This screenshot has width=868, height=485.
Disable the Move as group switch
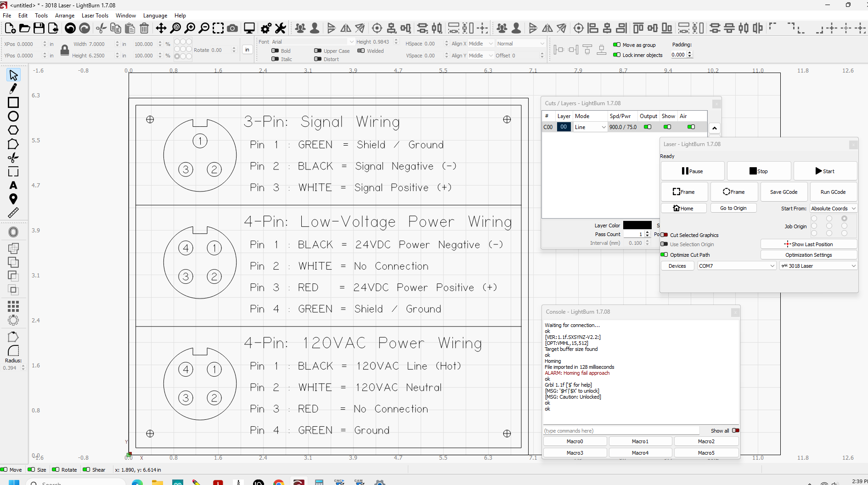pos(617,45)
